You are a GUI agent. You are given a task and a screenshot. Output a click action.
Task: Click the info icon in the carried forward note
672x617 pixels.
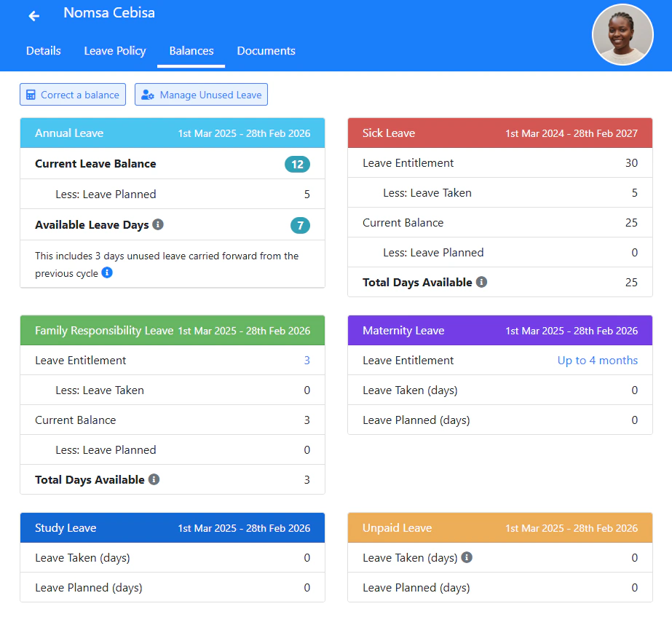[107, 273]
